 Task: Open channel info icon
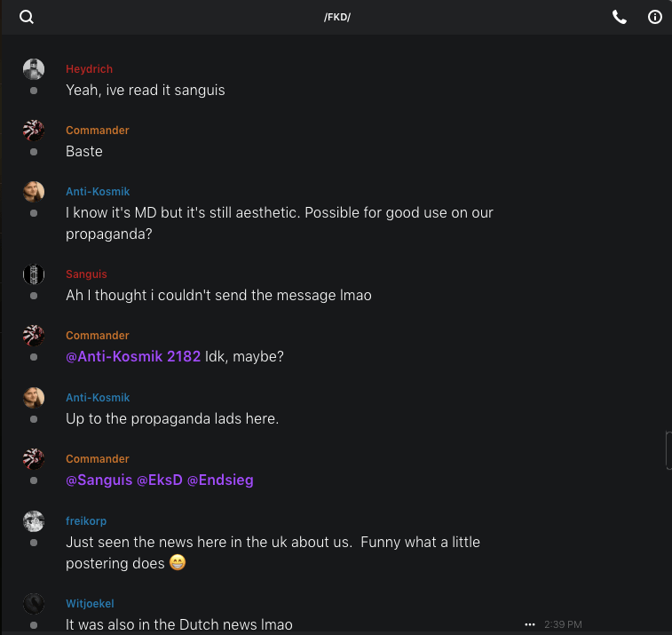click(x=655, y=17)
